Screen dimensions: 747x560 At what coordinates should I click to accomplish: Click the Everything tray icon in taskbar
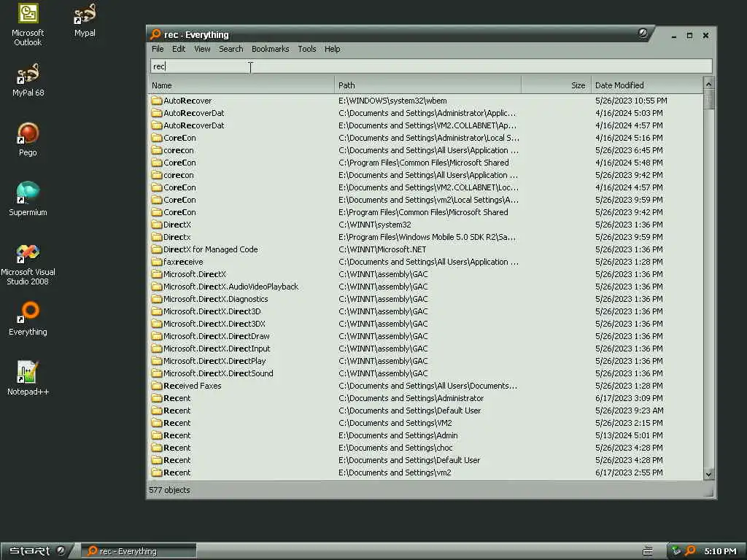pos(690,551)
